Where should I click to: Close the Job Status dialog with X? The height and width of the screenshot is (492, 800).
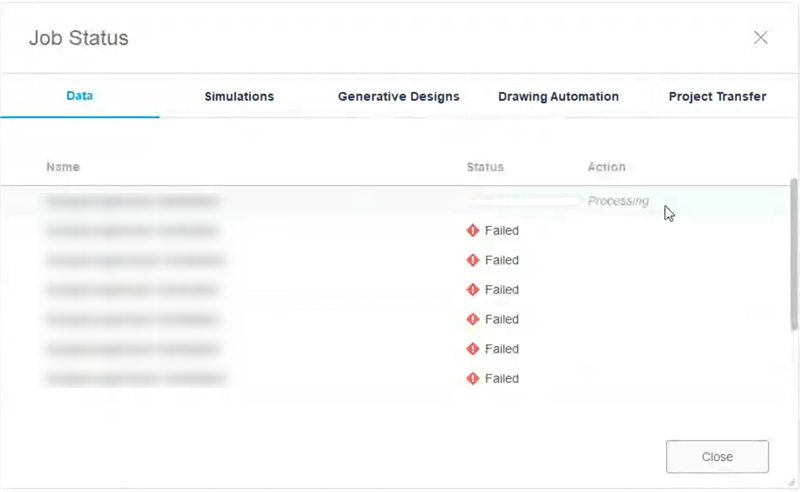pos(761,37)
